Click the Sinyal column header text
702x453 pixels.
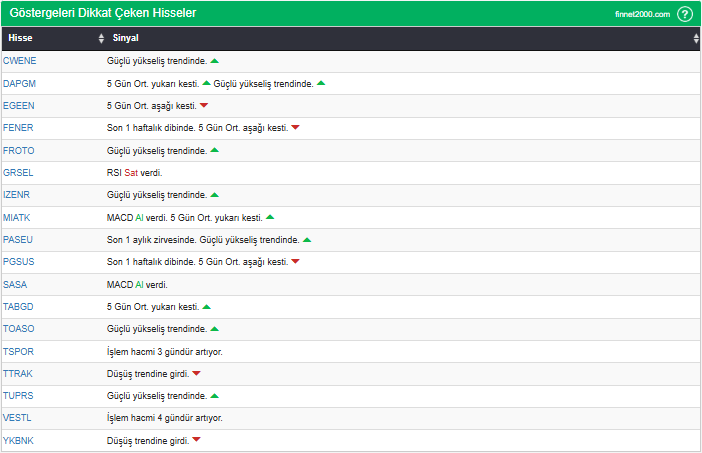(126, 39)
